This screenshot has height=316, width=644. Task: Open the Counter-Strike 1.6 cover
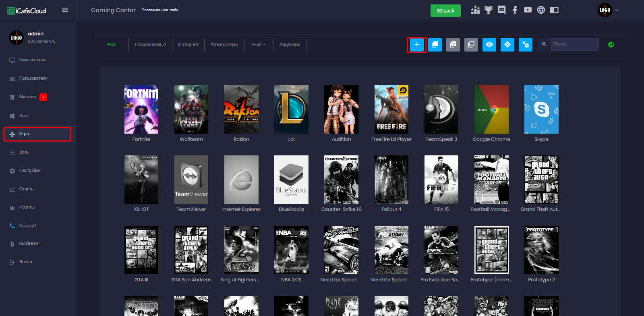point(341,180)
